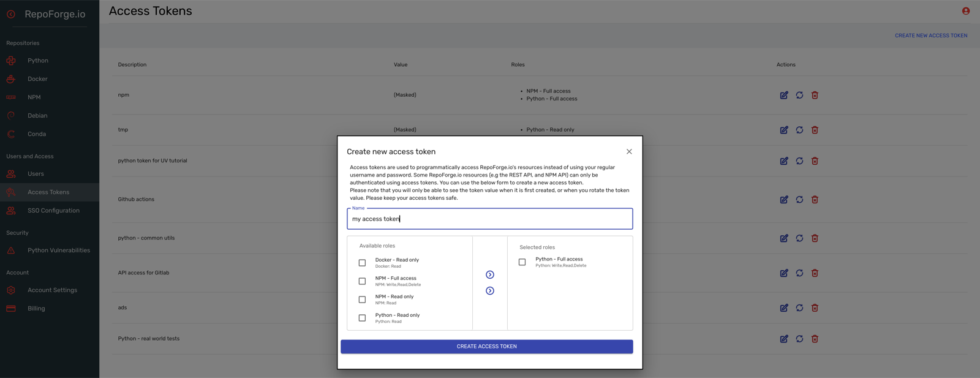Delete the tmp access token

[x=815, y=130]
